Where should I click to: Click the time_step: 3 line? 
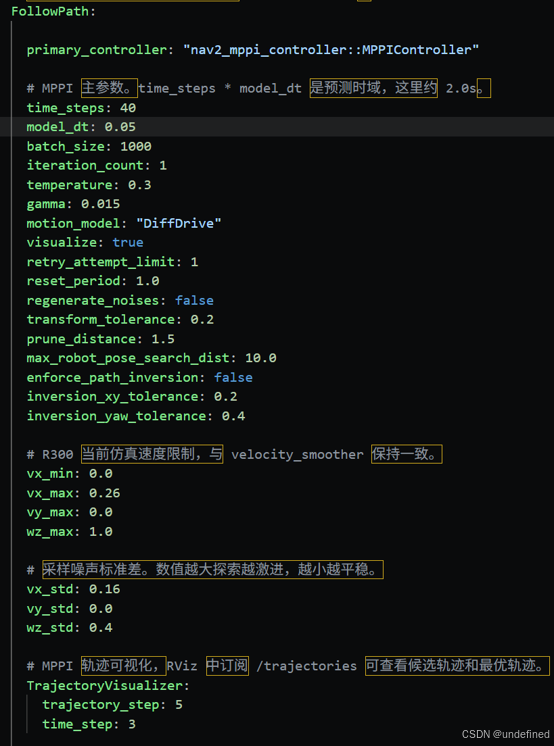pyautogui.click(x=89, y=724)
